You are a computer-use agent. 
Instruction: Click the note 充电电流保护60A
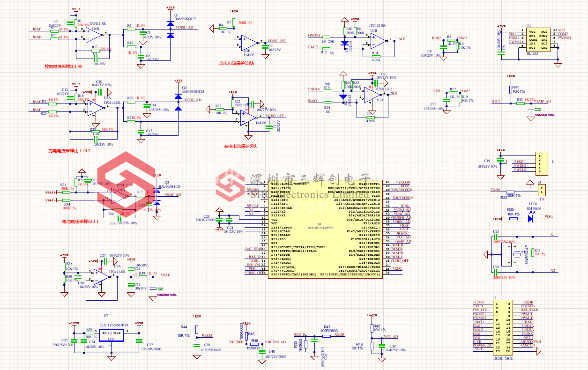tap(240, 146)
